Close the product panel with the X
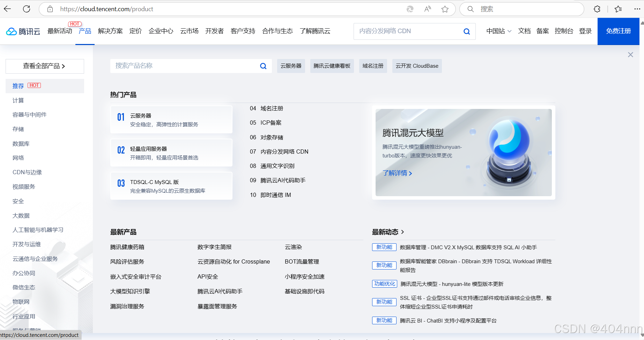 pyautogui.click(x=630, y=55)
